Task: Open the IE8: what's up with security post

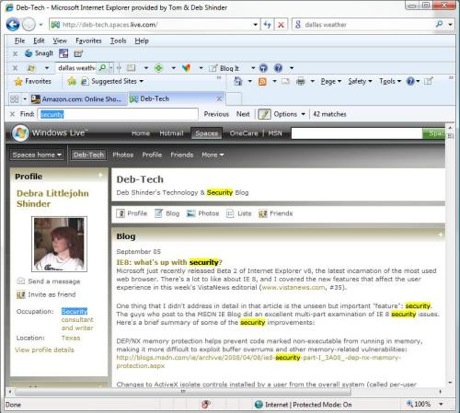Action: pyautogui.click(x=169, y=262)
